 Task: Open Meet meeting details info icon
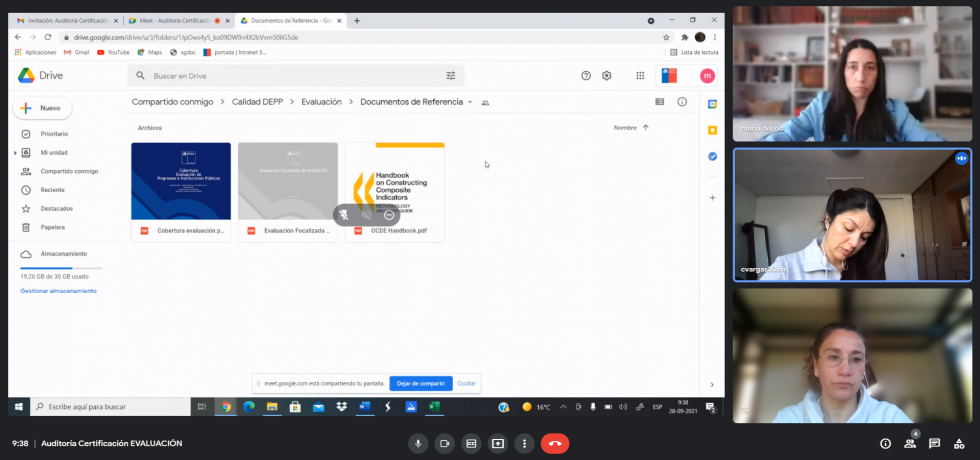pos(885,444)
